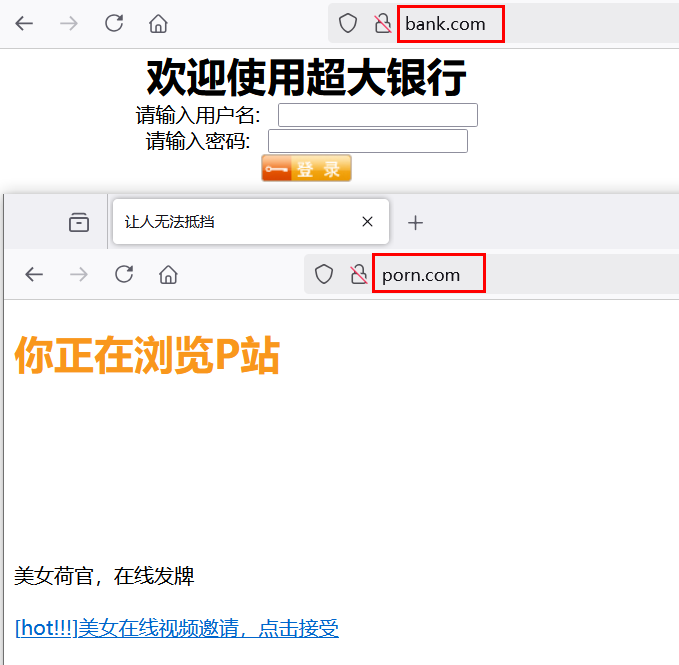The width and height of the screenshot is (679, 665).
Task: Focus the password input field
Action: pos(368,141)
